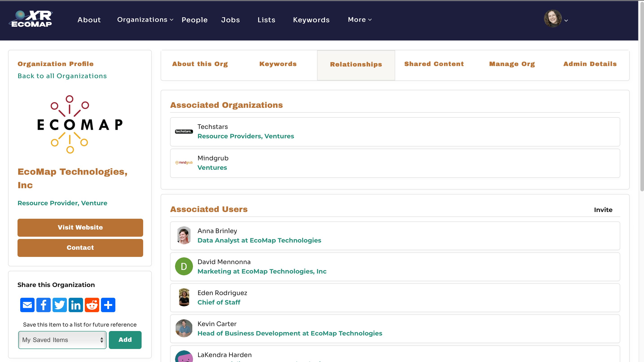This screenshot has width=644, height=362.
Task: Click the Add to list button
Action: (125, 340)
